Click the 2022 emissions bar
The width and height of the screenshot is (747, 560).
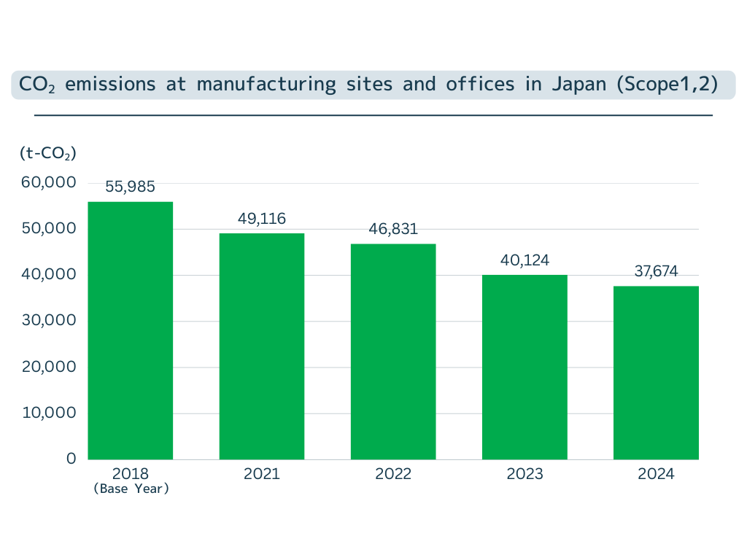393,351
